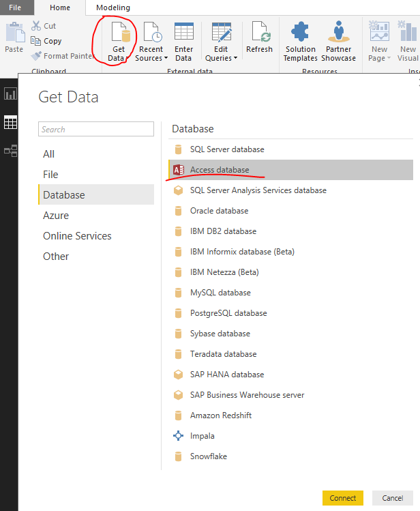
Task: Expand the Edit Queries dropdown arrow
Action: (236, 58)
